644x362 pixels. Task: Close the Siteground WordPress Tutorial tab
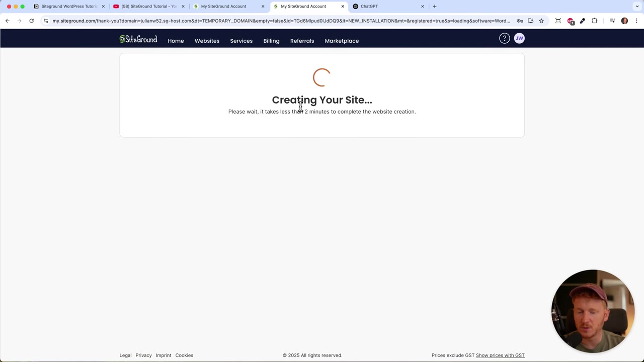click(x=103, y=6)
